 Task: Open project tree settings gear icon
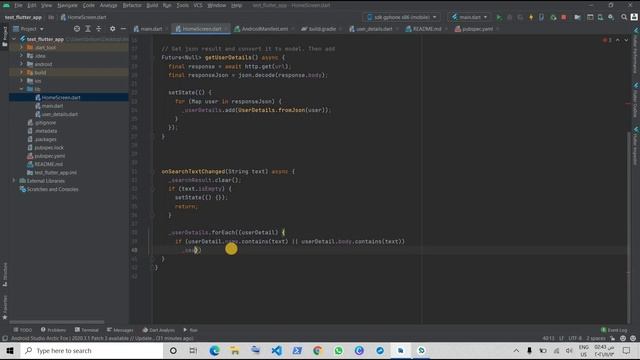[112, 29]
